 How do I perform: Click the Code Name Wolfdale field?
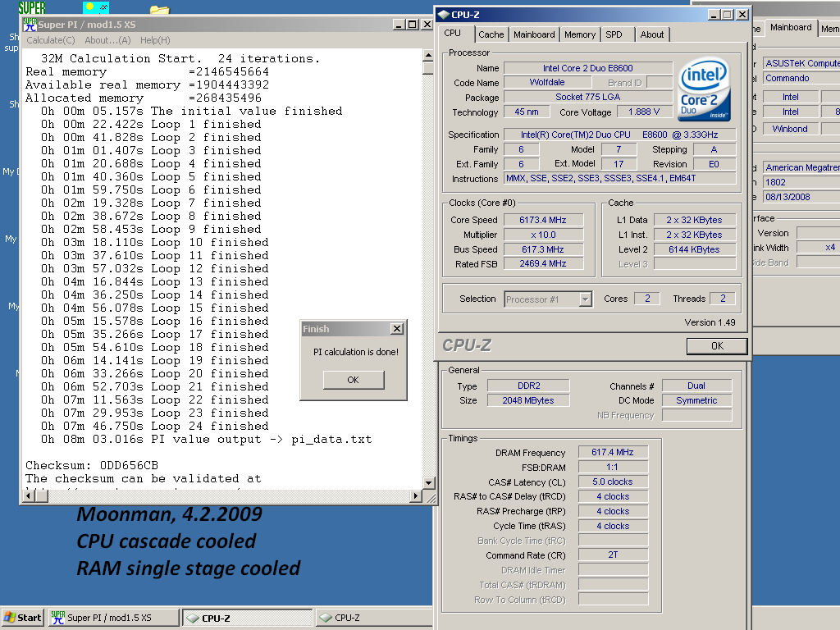(x=547, y=83)
